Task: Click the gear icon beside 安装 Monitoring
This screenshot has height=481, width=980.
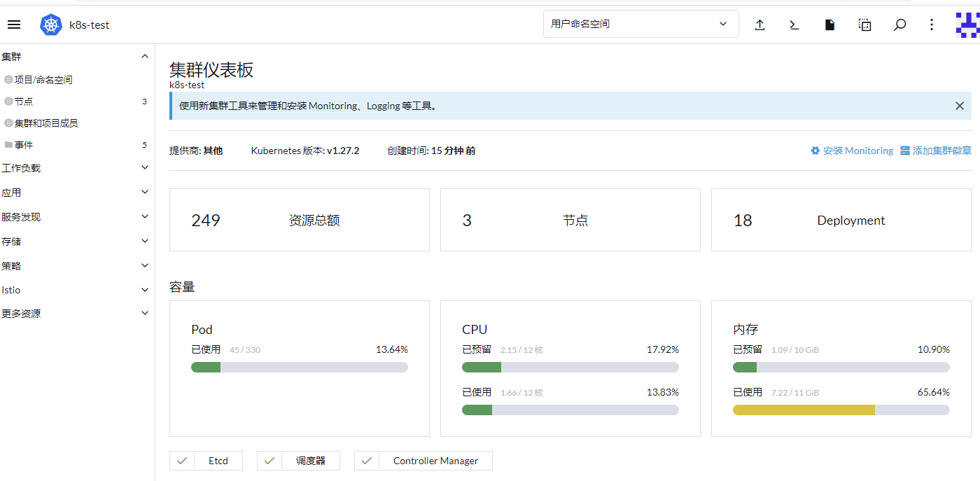Action: point(815,151)
